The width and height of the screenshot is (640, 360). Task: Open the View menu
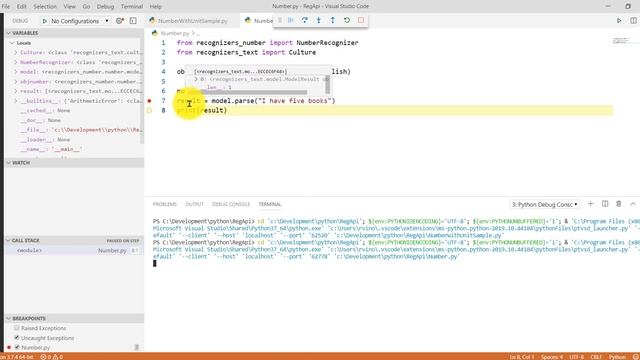[x=69, y=7]
